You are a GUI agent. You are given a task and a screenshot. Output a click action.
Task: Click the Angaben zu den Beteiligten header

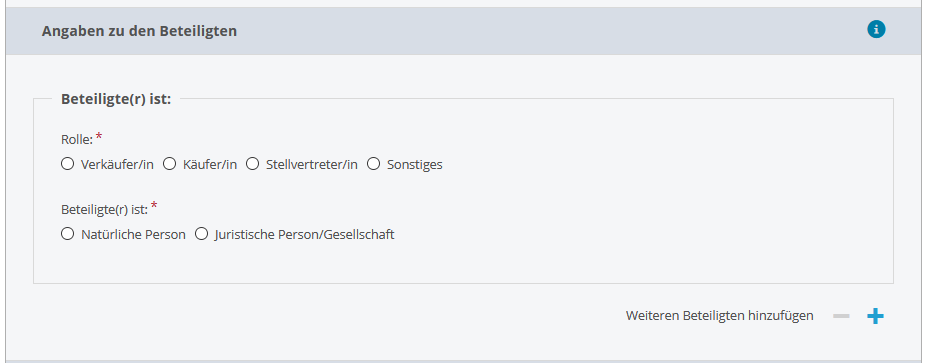click(139, 31)
